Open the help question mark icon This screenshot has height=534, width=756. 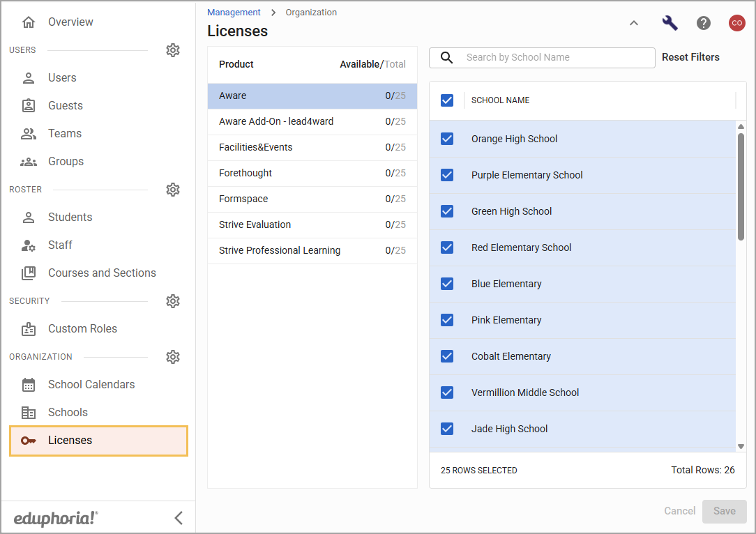(x=704, y=22)
